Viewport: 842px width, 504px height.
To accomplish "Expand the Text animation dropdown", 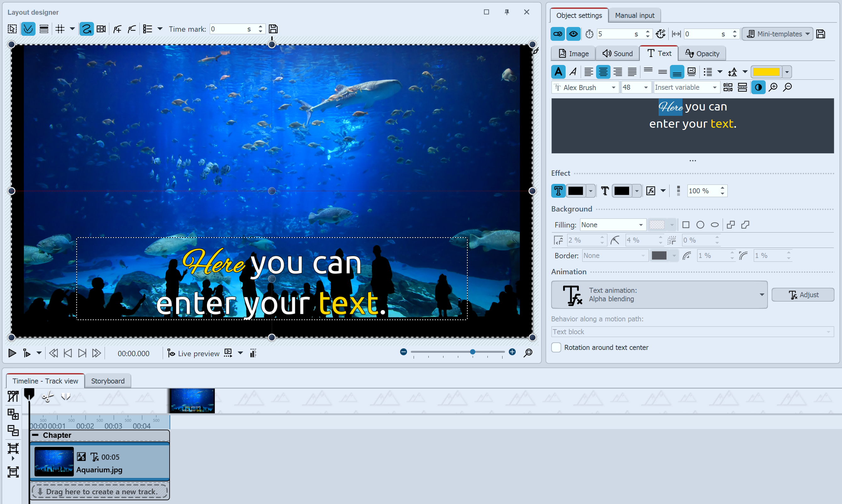I will pyautogui.click(x=762, y=295).
